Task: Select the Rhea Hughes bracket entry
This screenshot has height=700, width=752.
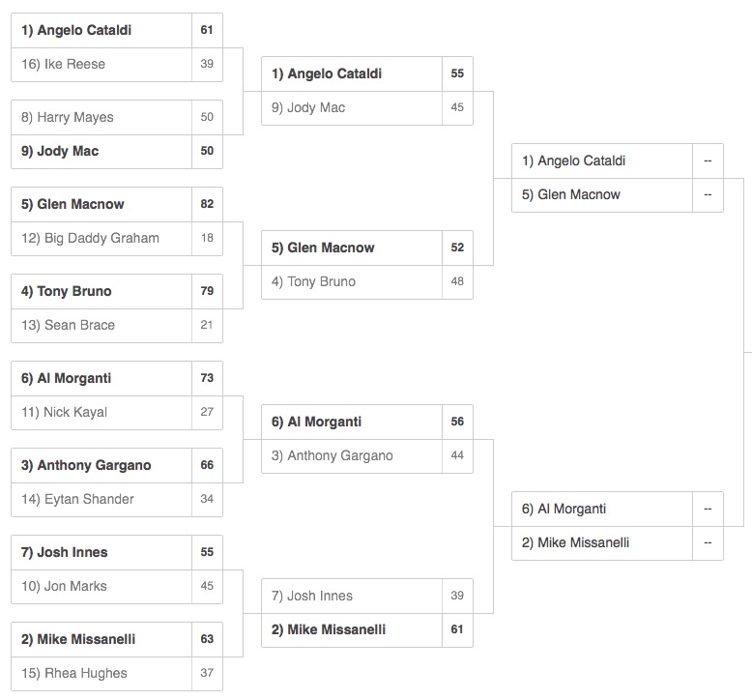Action: tap(117, 674)
